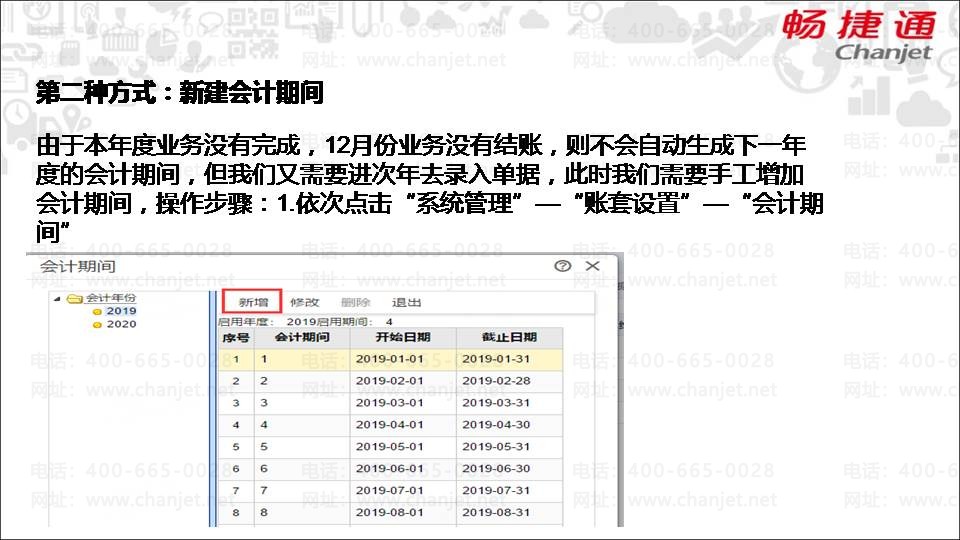The width and height of the screenshot is (960, 540).
Task: Select year 2019 in the tree
Action: click(121, 311)
